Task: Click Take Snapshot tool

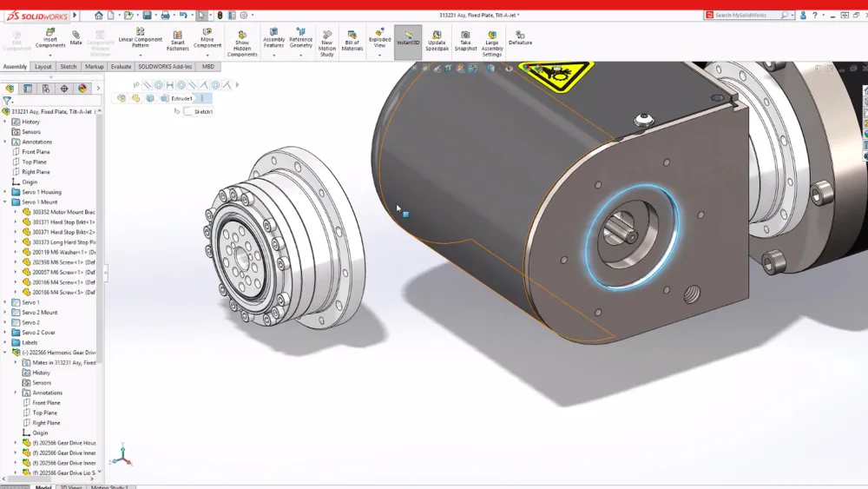Action: 465,41
